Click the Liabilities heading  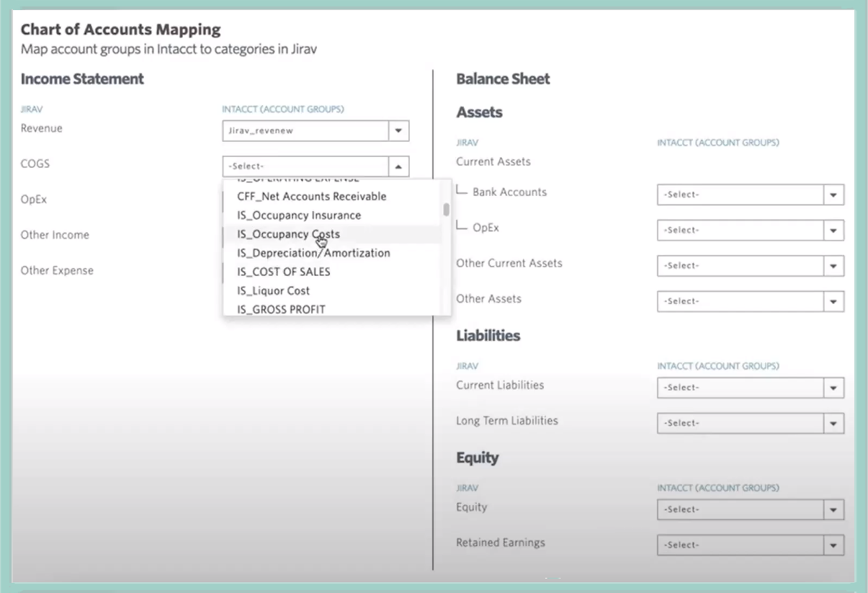(x=488, y=336)
